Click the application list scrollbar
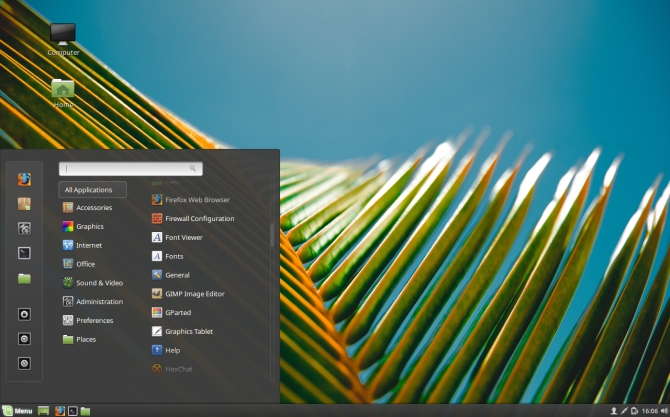Viewport: 670px width, 417px height. (x=272, y=235)
